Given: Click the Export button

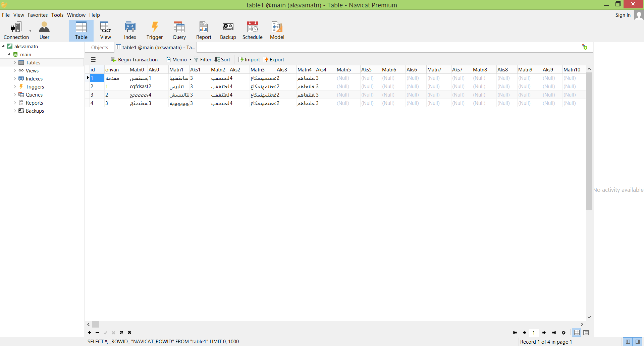Looking at the screenshot, I should coord(273,60).
